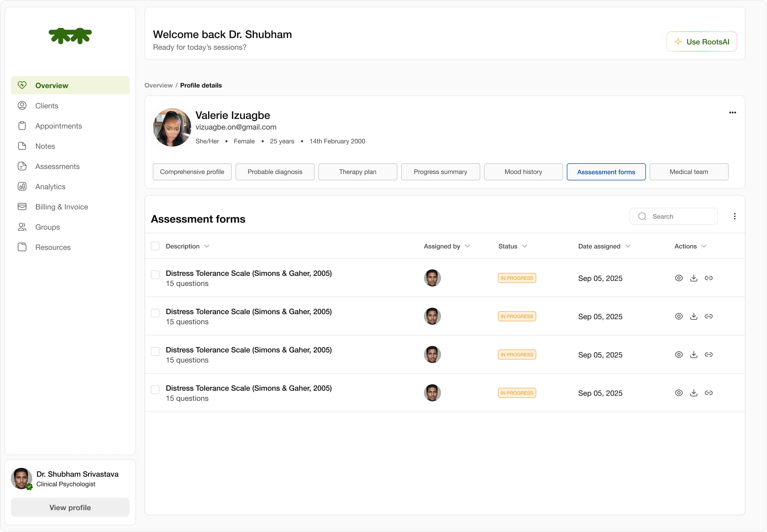Tick the select-all checkbox in table header
The width and height of the screenshot is (767, 532).
tap(155, 246)
